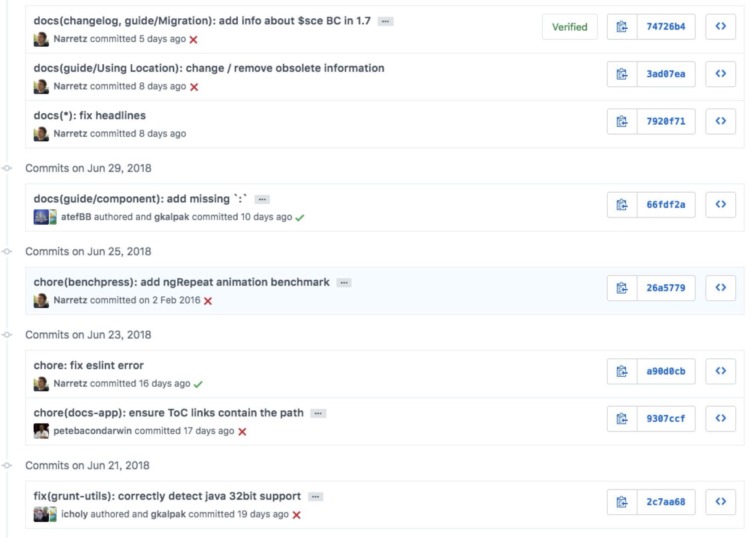This screenshot has width=756, height=538.
Task: Copy full SHA for commit 2c7aa68
Action: (622, 502)
